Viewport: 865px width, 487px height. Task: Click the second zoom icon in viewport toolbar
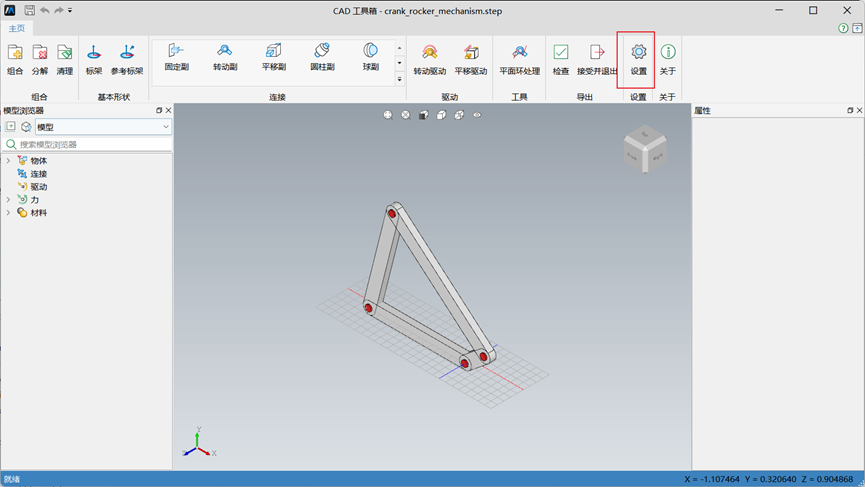[x=406, y=115]
